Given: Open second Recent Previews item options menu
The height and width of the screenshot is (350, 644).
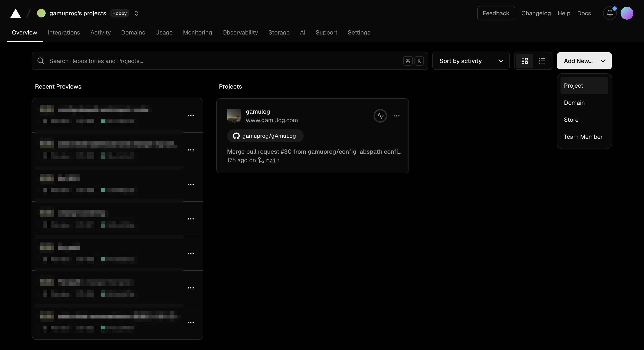Looking at the screenshot, I should 191,150.
